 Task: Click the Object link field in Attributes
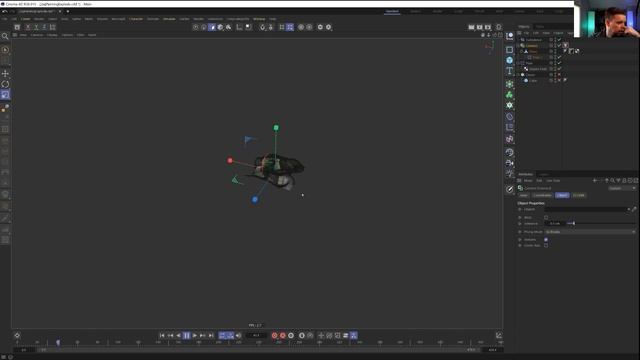587,209
